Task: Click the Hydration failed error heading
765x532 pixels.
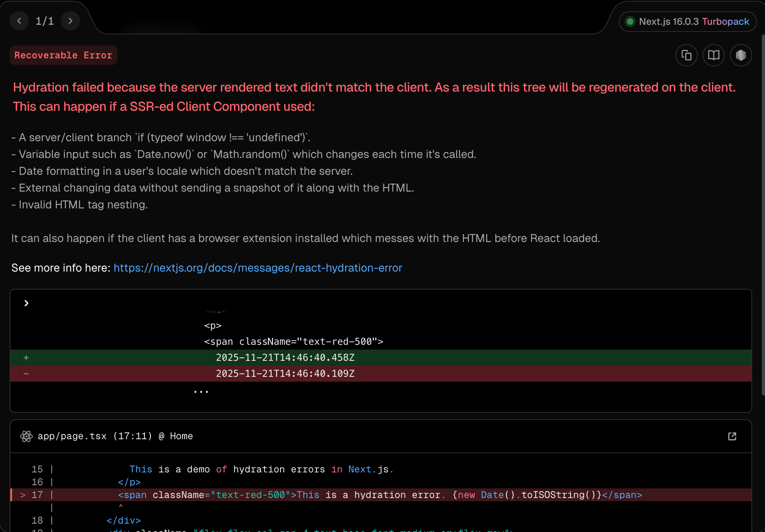Action: [x=374, y=97]
